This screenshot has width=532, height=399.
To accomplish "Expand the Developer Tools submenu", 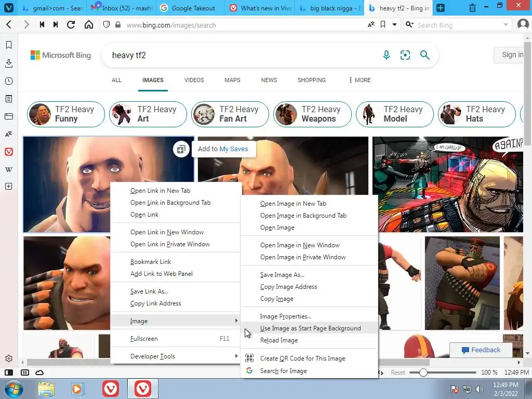I will coord(176,356).
